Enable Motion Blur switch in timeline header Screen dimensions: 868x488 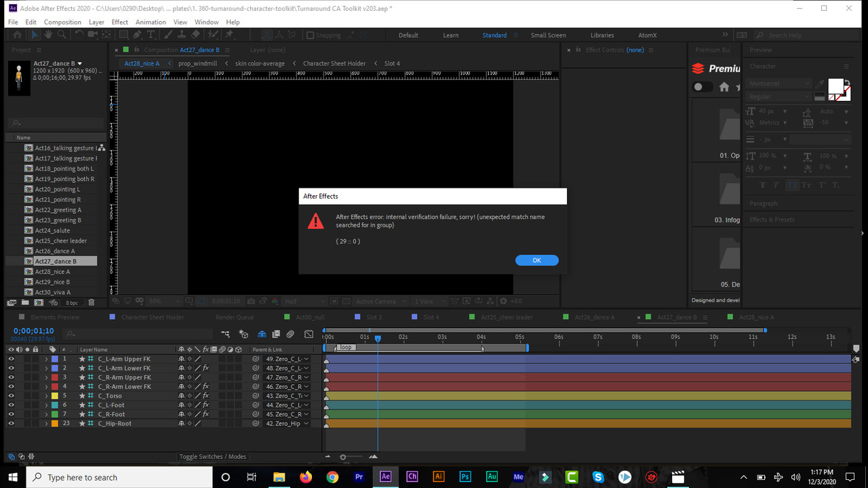[x=290, y=334]
